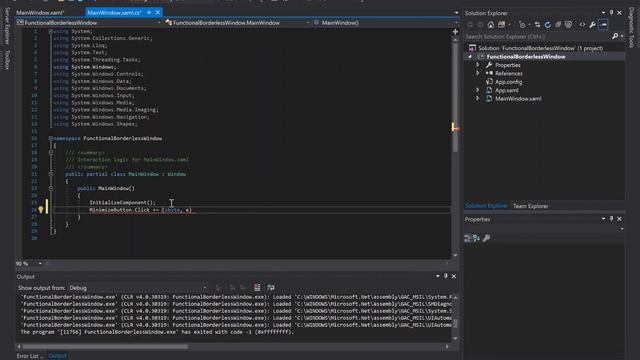The image size is (640, 360).
Task: Open the Diagnostic Tools side tab
Action: coord(631,28)
